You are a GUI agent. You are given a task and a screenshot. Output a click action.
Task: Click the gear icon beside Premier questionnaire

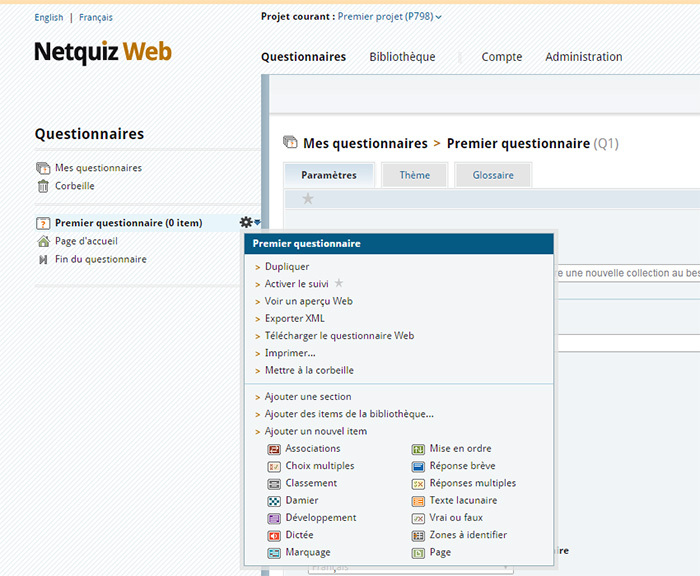(246, 222)
